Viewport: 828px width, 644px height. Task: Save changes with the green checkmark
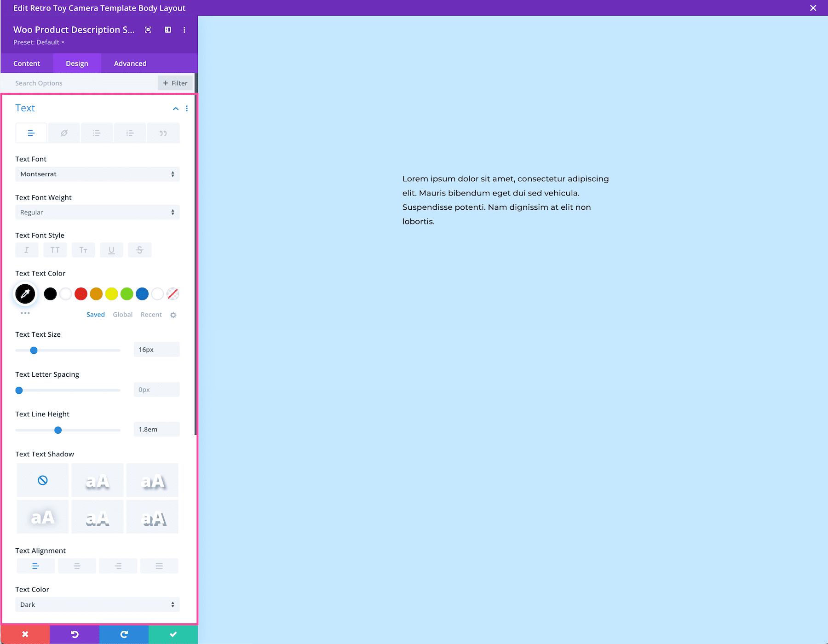coord(172,634)
